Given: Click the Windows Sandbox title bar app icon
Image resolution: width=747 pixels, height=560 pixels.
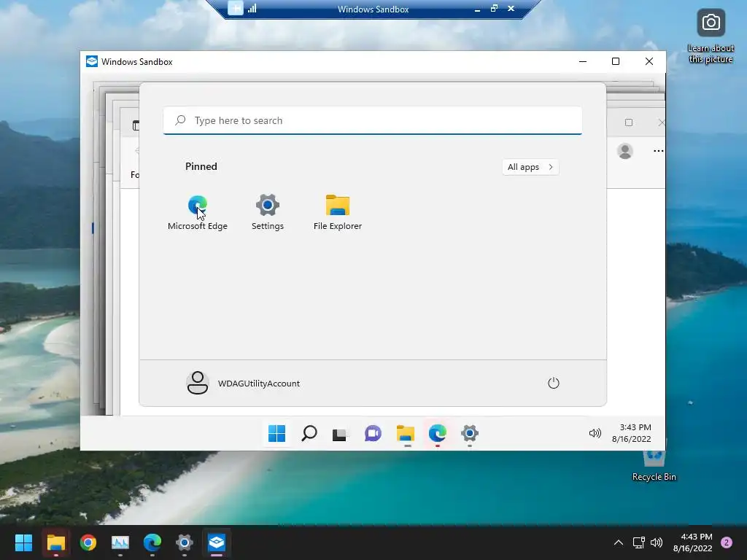Looking at the screenshot, I should [x=92, y=61].
